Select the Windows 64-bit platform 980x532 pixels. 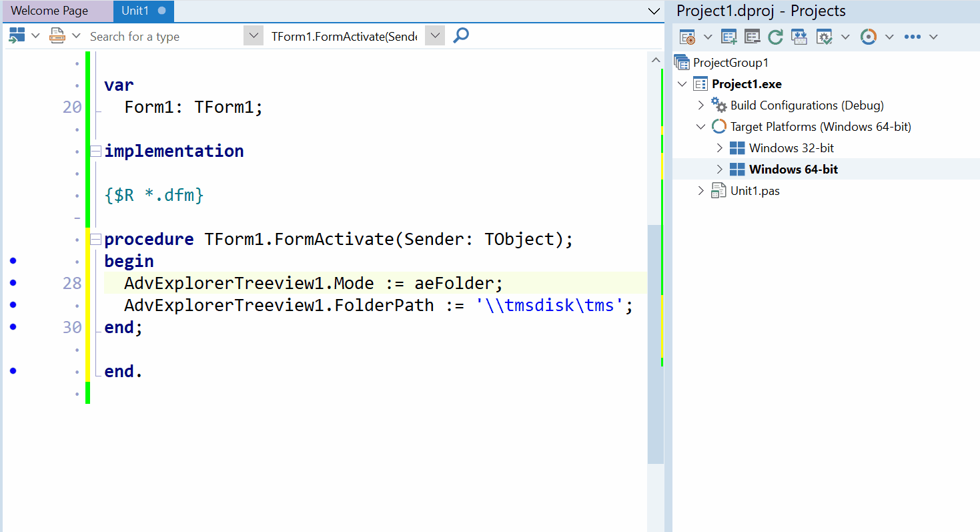(x=793, y=170)
